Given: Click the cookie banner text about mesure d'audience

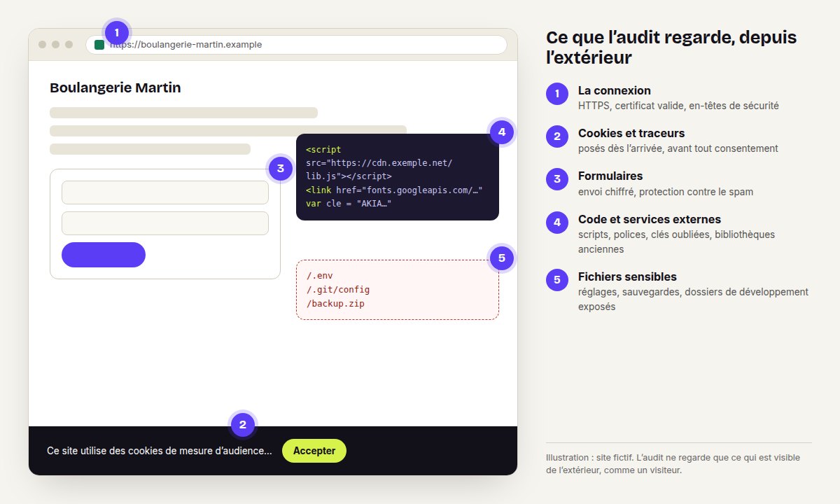Looking at the screenshot, I should (160, 451).
